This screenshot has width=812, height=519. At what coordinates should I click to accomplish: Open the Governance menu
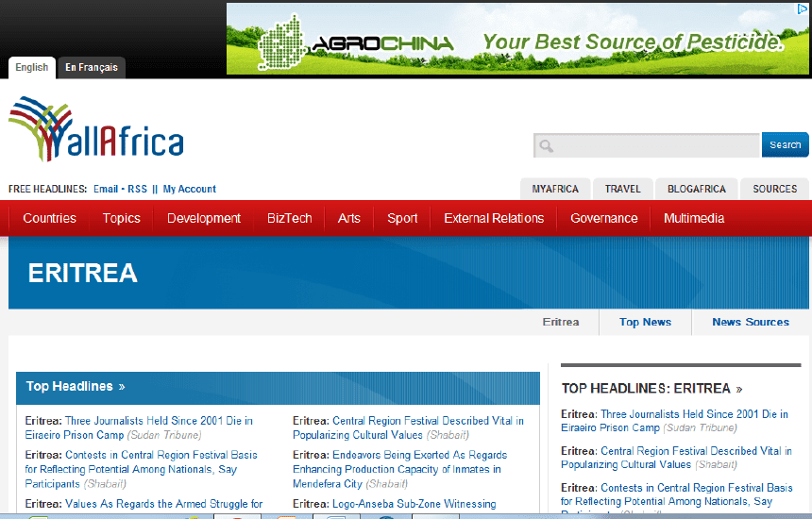pos(604,218)
